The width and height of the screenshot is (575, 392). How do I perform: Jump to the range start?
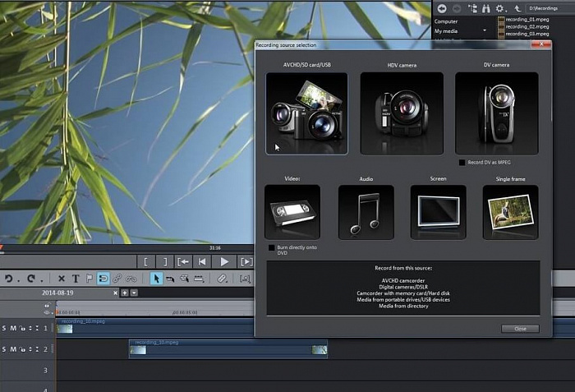tap(183, 262)
